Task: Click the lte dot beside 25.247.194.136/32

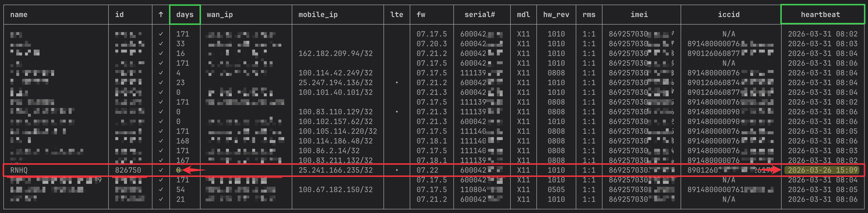Action: pos(397,83)
